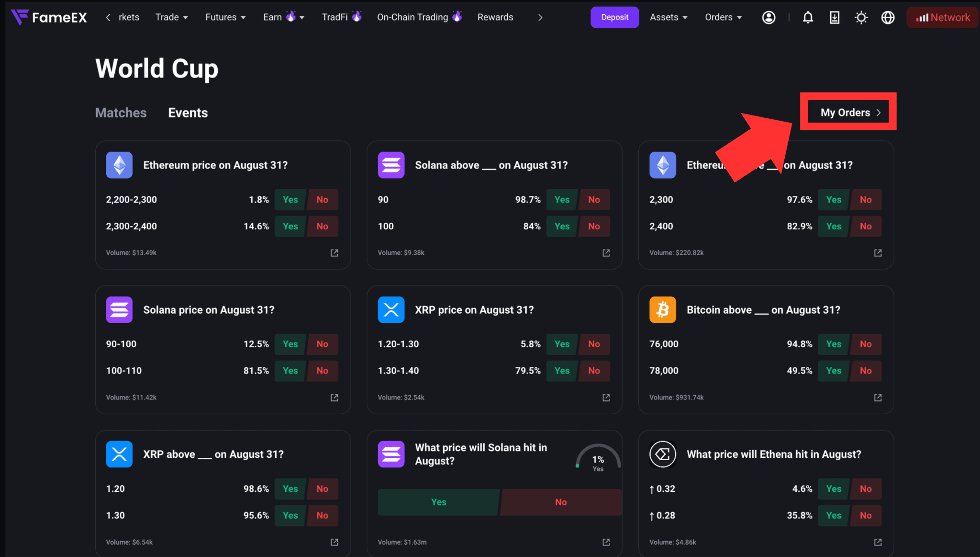Select No for XRP 1.30-1.40
The width and height of the screenshot is (980, 557).
(594, 371)
